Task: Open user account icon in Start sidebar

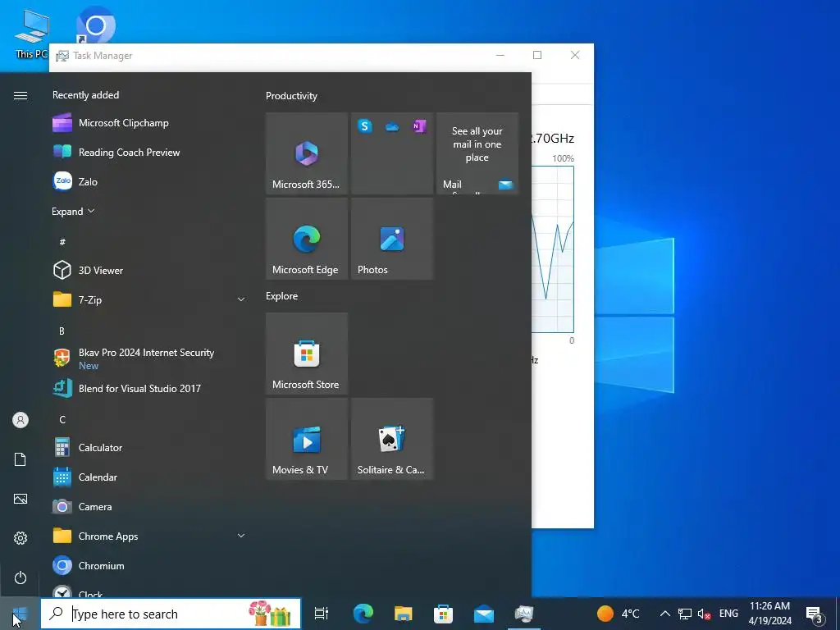Action: tap(21, 420)
